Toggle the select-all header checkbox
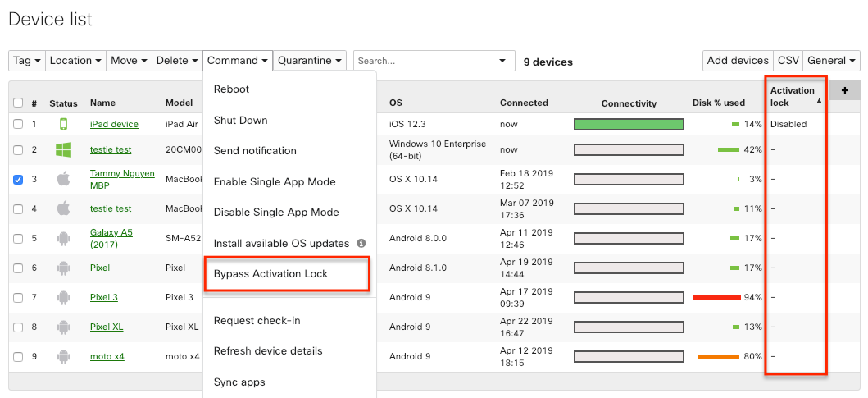The width and height of the screenshot is (868, 398). coord(18,103)
